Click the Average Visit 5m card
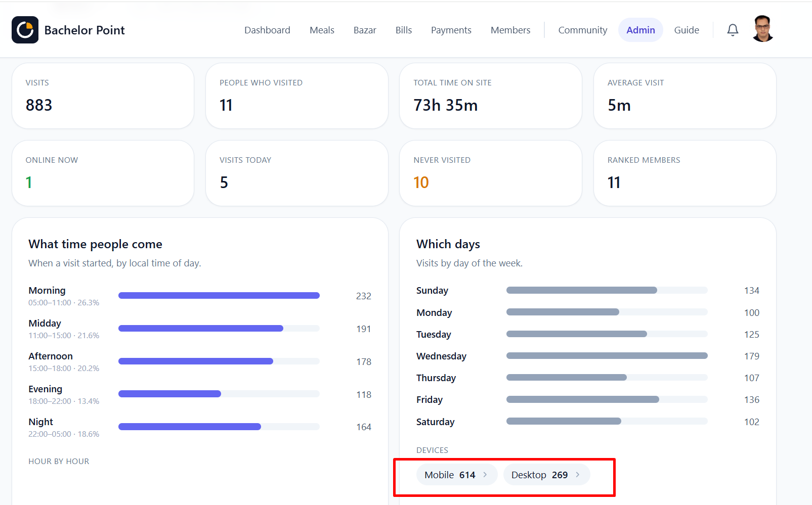This screenshot has width=812, height=505. pos(685,96)
